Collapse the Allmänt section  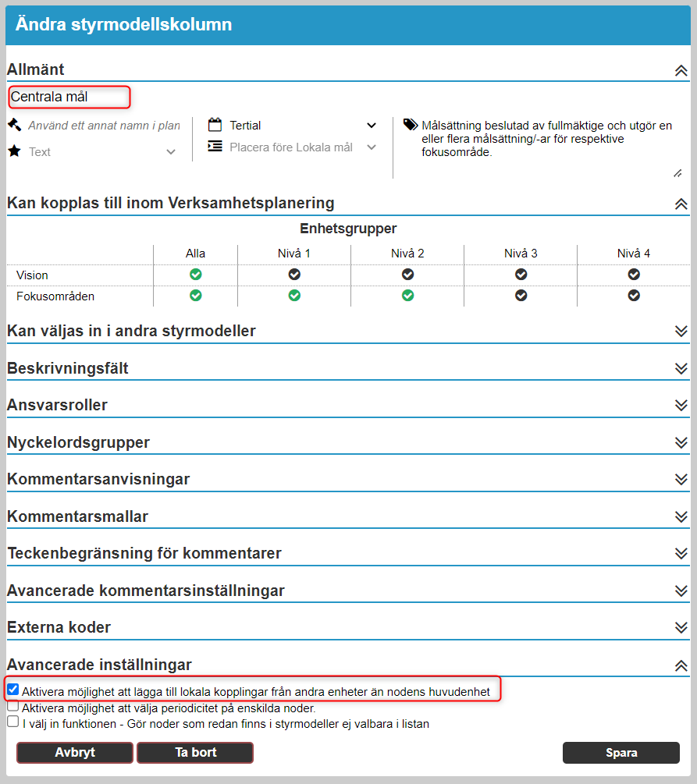click(681, 70)
